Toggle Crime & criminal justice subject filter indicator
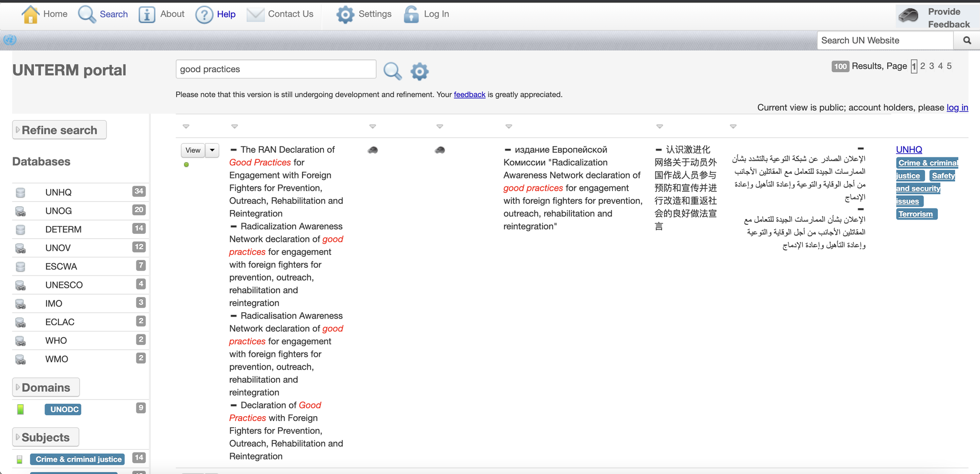Screen dimensions: 980x474 tap(20, 459)
